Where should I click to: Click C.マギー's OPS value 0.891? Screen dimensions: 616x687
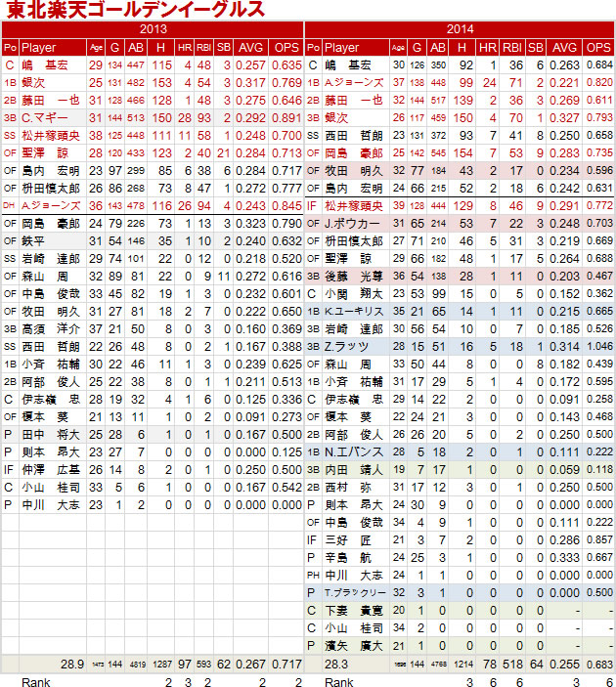[x=286, y=118]
